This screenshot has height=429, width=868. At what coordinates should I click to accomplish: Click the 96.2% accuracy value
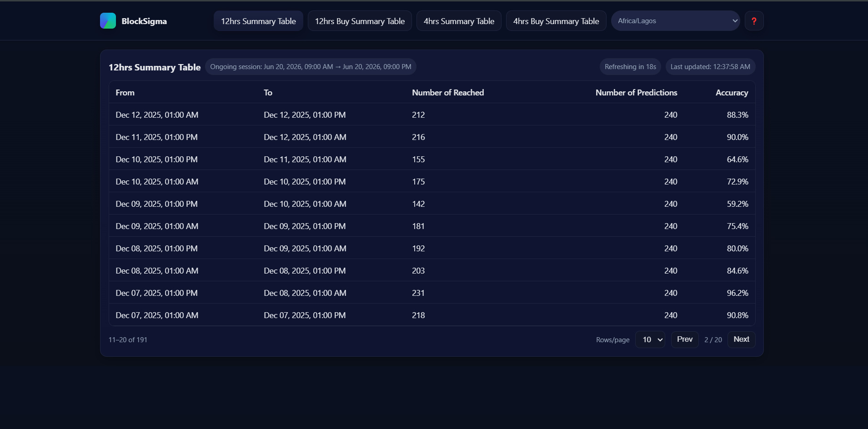coord(738,293)
